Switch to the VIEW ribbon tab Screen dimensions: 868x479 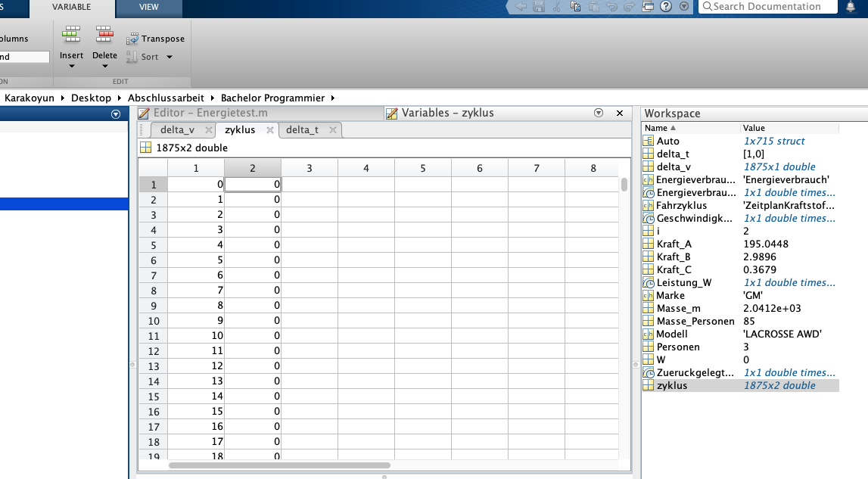point(149,7)
